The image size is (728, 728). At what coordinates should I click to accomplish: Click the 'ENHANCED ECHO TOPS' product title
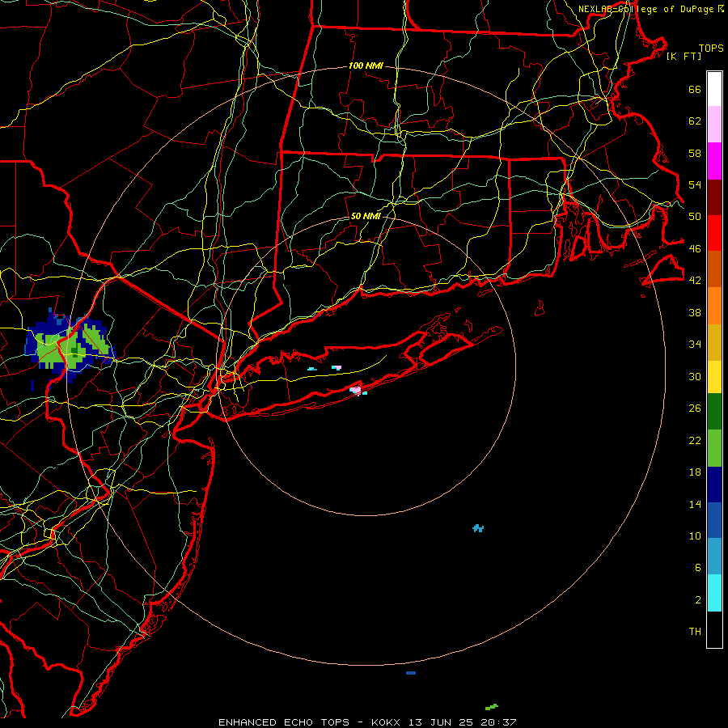(x=284, y=722)
